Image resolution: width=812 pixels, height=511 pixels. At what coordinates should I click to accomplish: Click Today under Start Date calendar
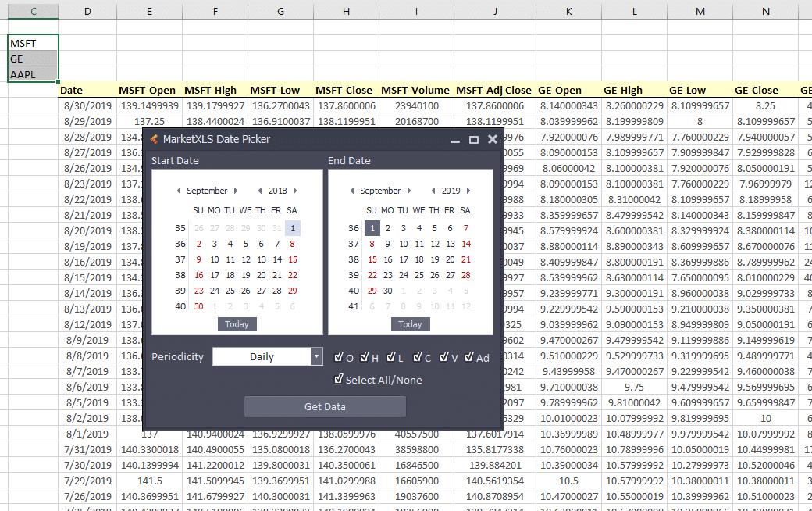(x=237, y=324)
